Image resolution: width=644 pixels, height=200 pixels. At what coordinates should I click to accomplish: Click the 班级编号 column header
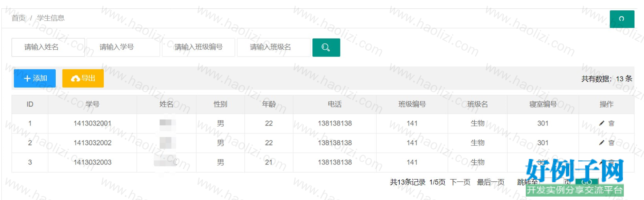pos(412,104)
